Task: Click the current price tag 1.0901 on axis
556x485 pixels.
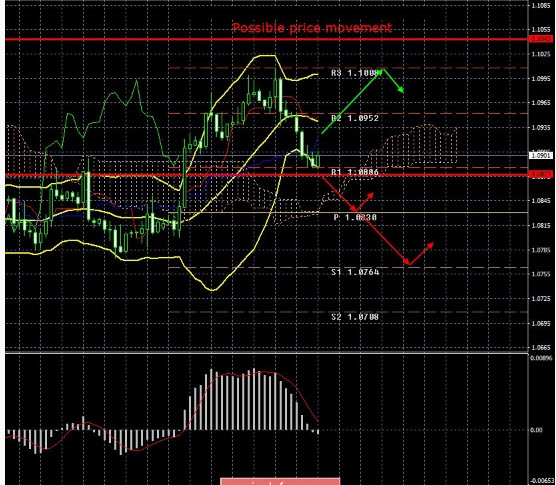Action: point(541,155)
